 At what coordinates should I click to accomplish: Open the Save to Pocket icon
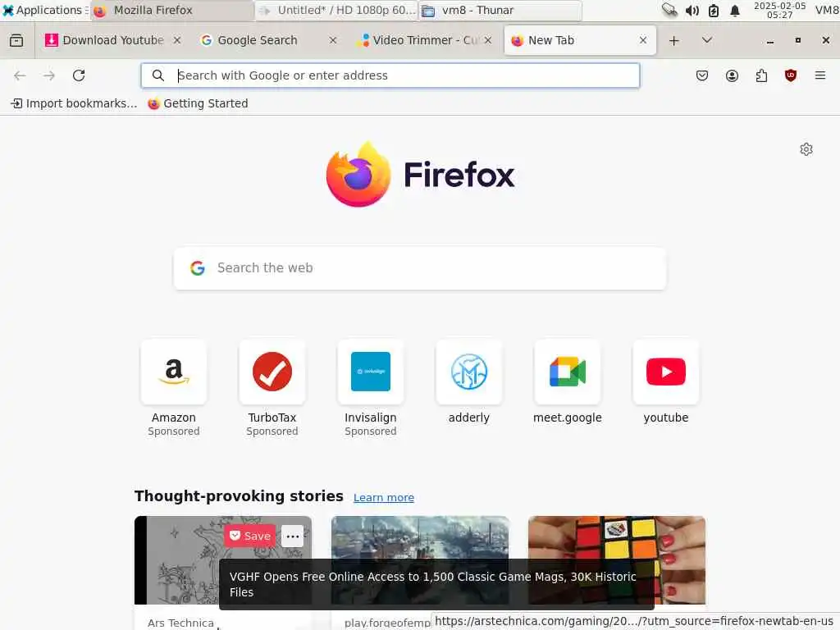tap(702, 75)
